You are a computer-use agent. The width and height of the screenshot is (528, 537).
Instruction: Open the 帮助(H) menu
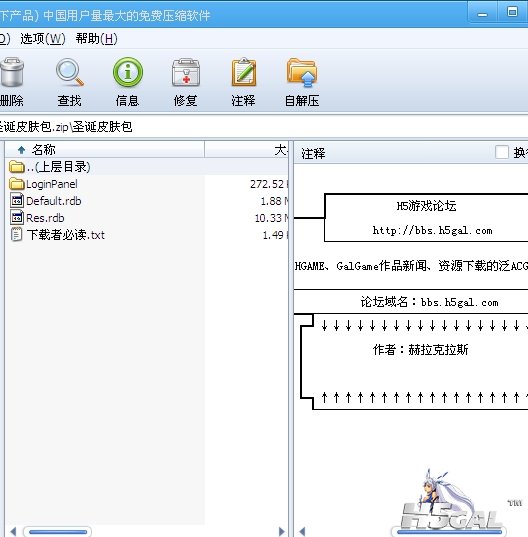(97, 39)
